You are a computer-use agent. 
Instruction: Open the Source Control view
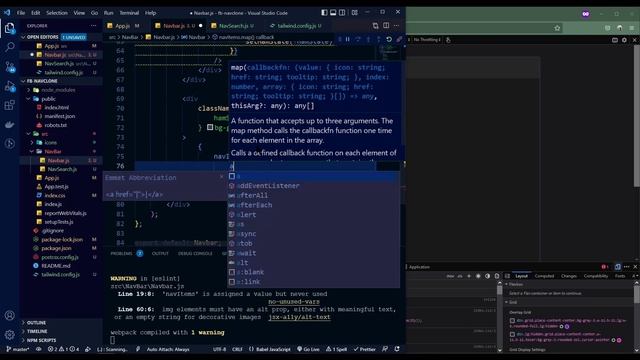[x=9, y=66]
